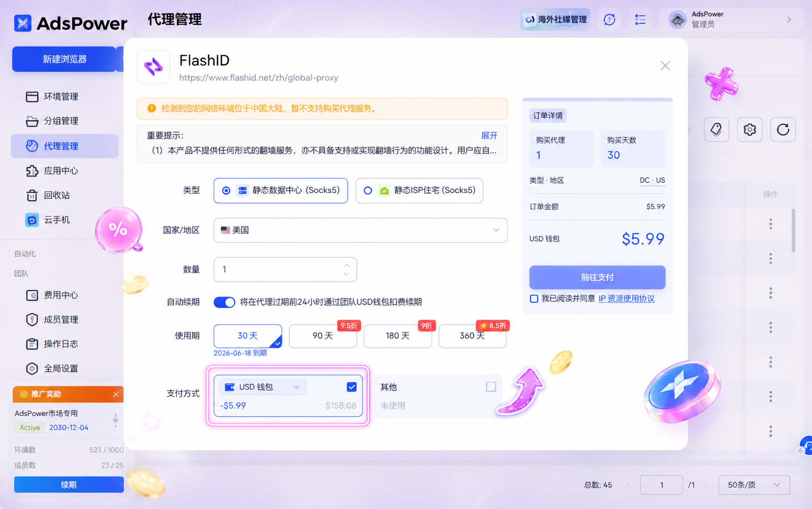The width and height of the screenshot is (812, 509).
Task: Uncheck the USD 钱包 payment checkbox
Action: tap(352, 387)
